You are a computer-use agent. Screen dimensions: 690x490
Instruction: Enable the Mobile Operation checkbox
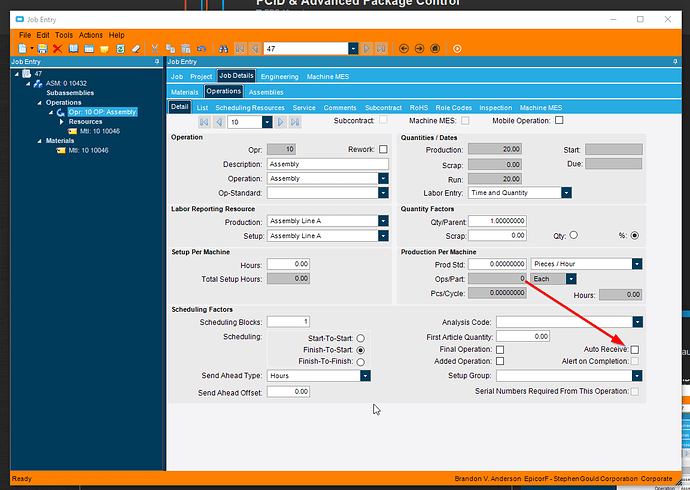click(x=559, y=120)
